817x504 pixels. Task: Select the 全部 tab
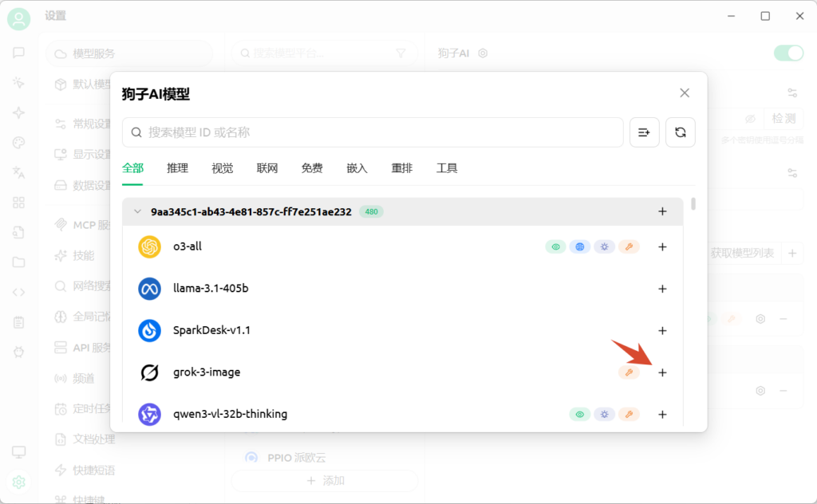click(x=132, y=168)
